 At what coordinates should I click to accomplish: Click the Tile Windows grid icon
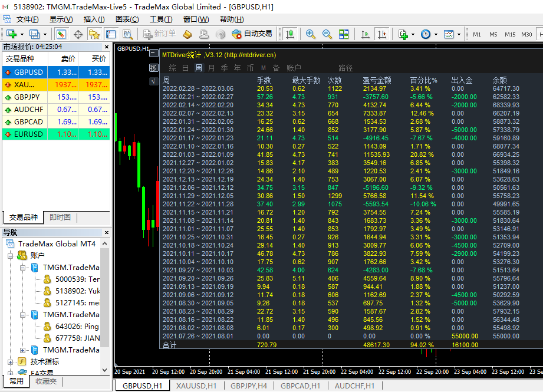click(x=344, y=34)
